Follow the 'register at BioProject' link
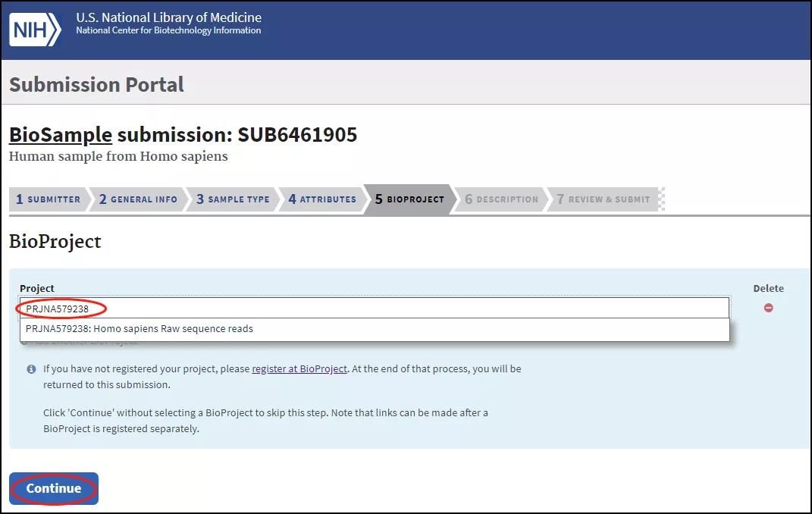812x514 pixels. click(299, 369)
